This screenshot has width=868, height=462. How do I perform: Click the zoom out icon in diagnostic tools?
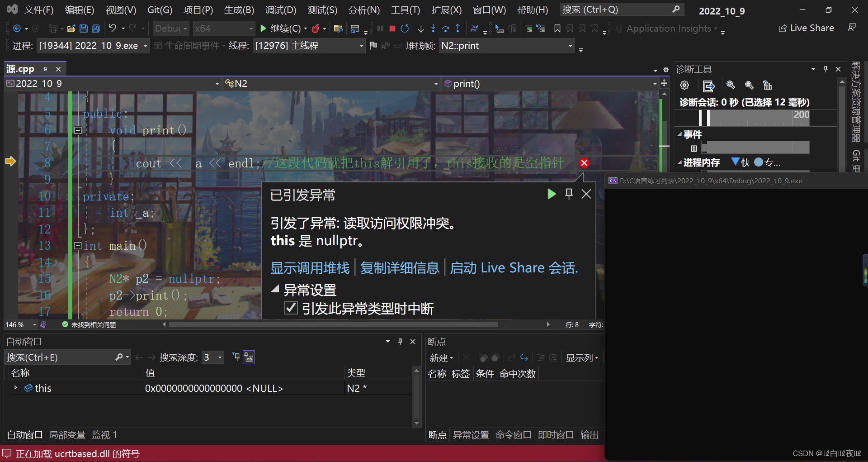point(749,85)
